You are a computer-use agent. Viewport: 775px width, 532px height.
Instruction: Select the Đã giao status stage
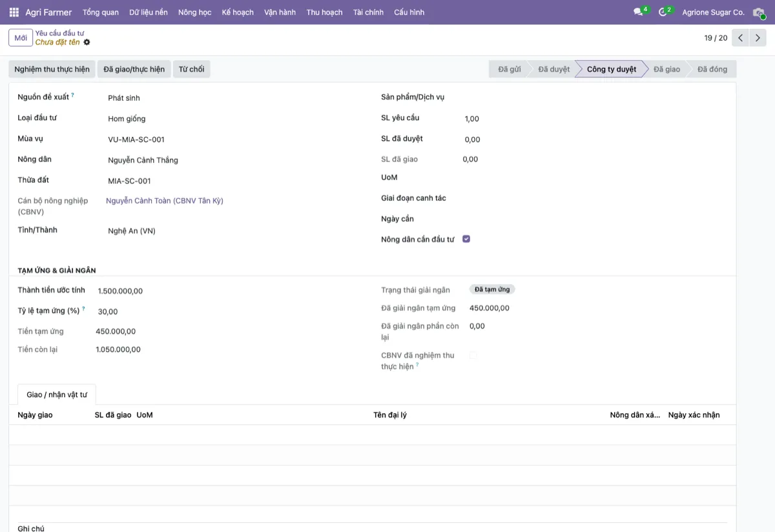(666, 69)
